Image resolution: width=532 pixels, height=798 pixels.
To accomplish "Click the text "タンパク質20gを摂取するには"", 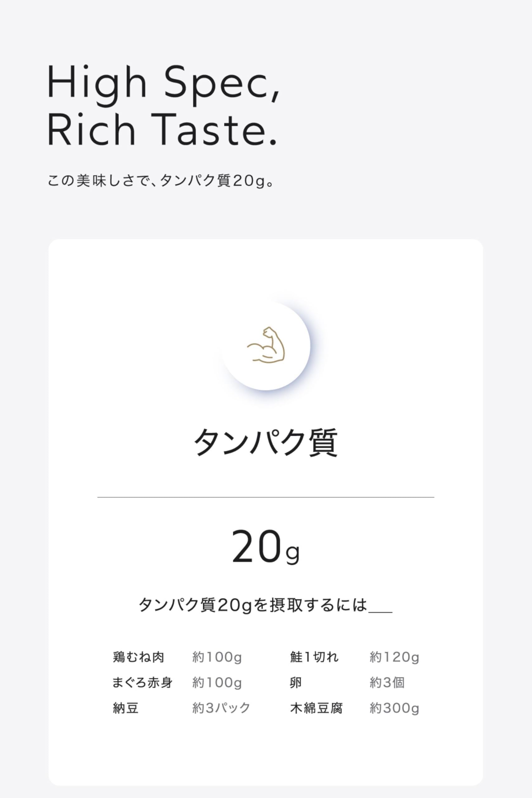I will [x=253, y=604].
